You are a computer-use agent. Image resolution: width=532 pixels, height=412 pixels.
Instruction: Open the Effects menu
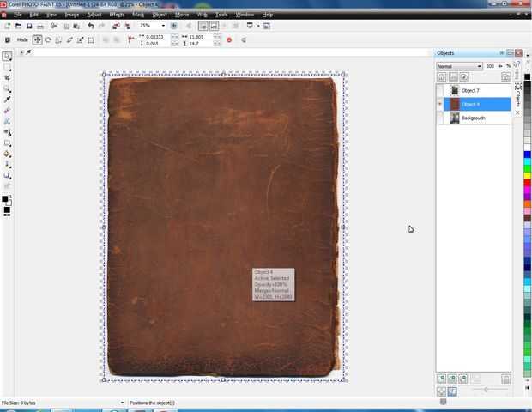click(x=117, y=15)
